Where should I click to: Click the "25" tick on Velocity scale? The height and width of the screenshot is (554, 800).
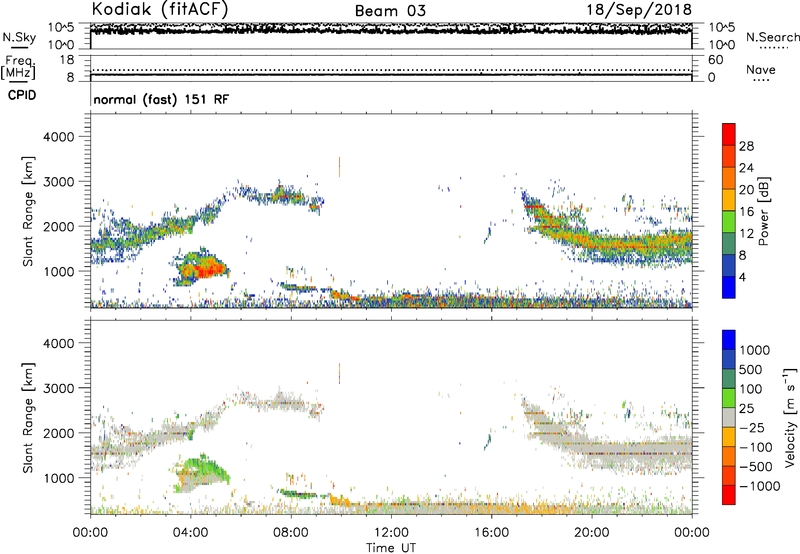click(x=747, y=409)
